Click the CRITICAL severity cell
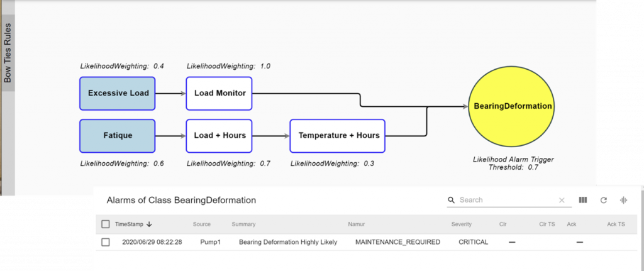This screenshot has width=644, height=271. click(x=473, y=242)
